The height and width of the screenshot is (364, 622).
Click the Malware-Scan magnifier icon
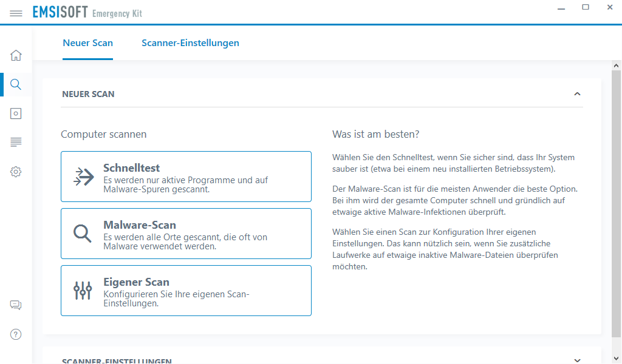tap(83, 234)
